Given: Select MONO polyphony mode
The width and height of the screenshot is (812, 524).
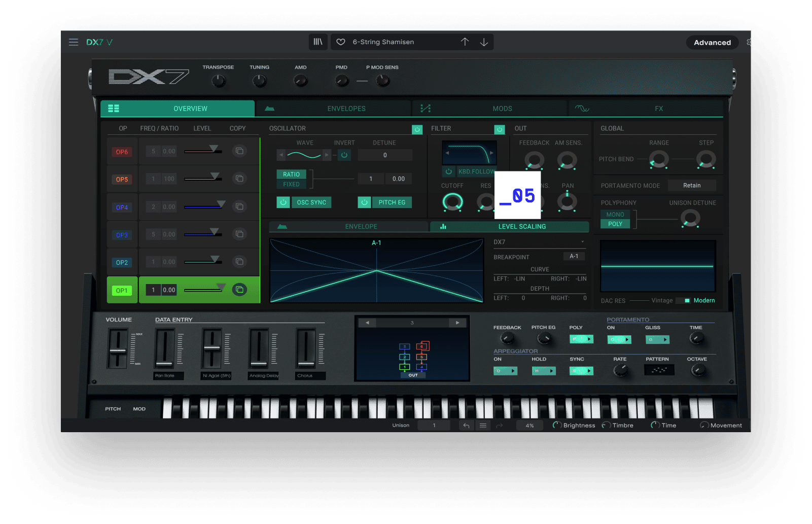Looking at the screenshot, I should (x=615, y=215).
